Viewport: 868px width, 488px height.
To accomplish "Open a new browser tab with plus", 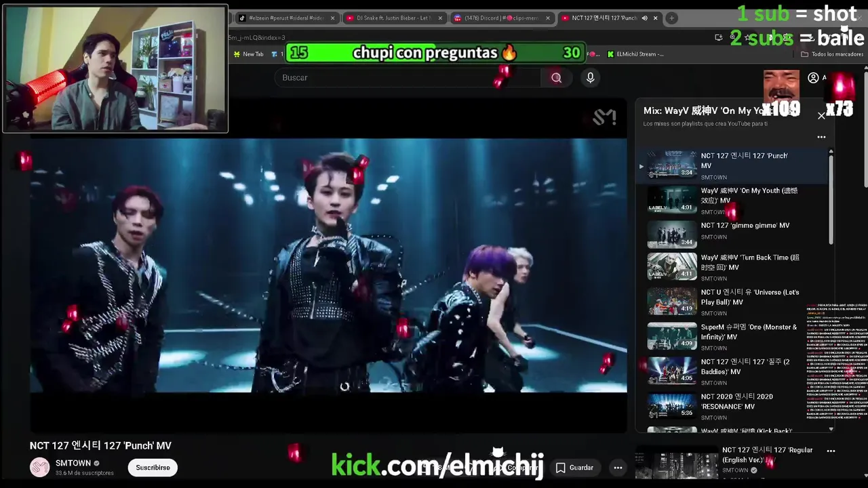I will pyautogui.click(x=671, y=18).
